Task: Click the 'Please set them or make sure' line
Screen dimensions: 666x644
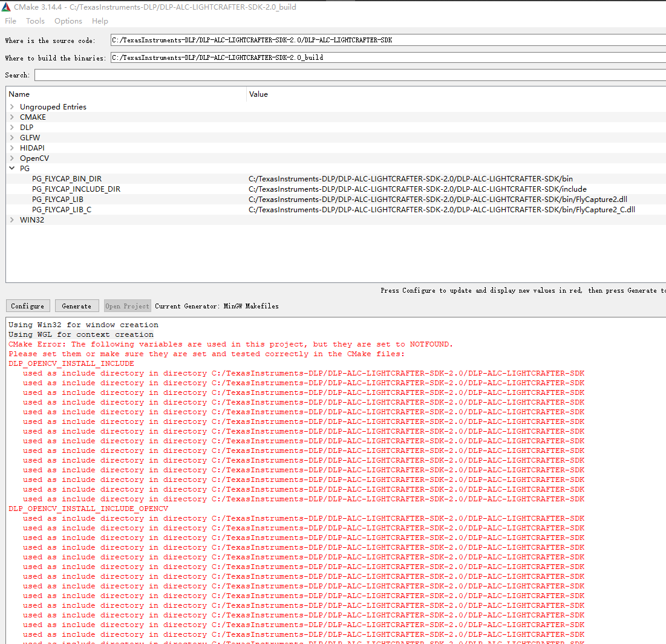Action: point(206,354)
